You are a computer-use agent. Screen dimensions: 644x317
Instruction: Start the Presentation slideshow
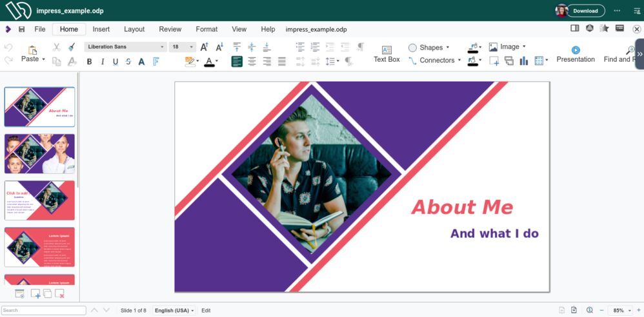(x=575, y=53)
